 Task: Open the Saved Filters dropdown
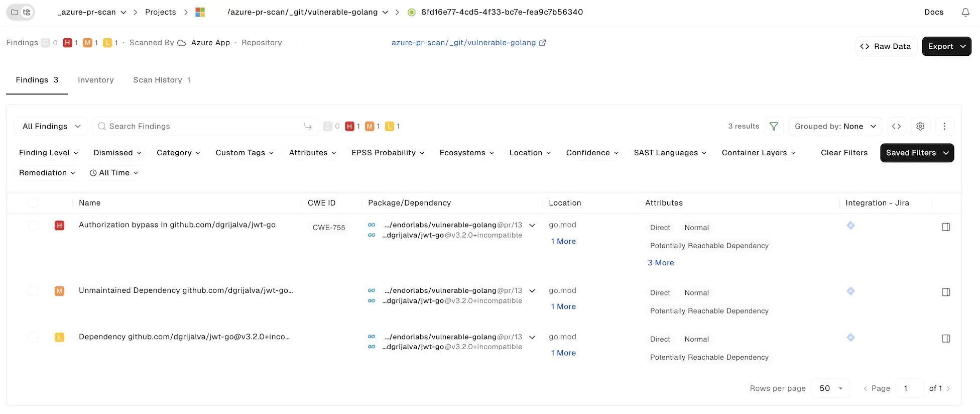(x=917, y=153)
